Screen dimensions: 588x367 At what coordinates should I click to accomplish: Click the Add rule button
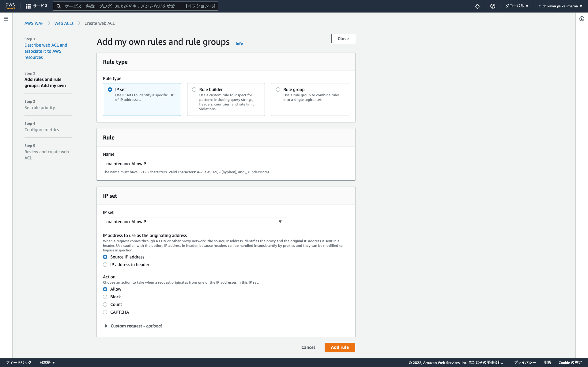coord(340,347)
